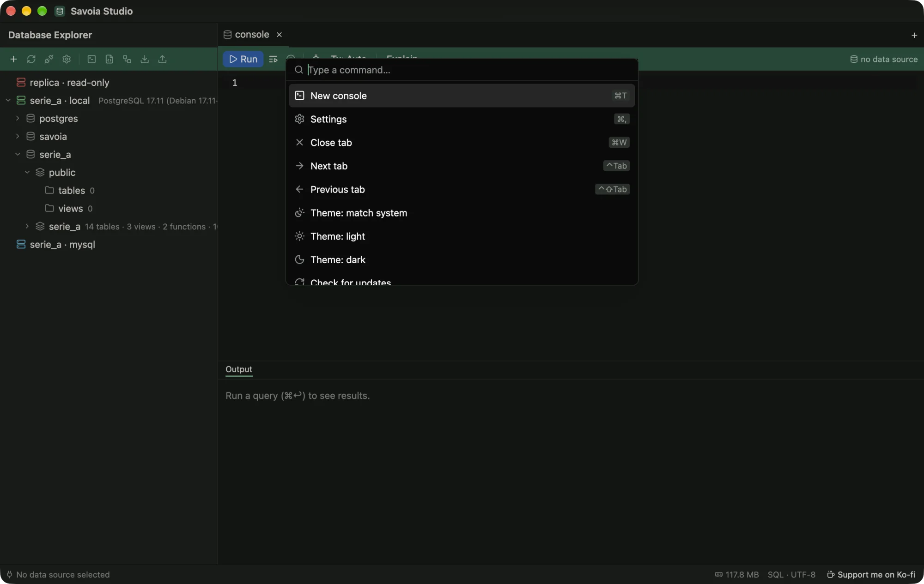Open the Support me on Ko-fi link
924x584 pixels.
pyautogui.click(x=871, y=575)
